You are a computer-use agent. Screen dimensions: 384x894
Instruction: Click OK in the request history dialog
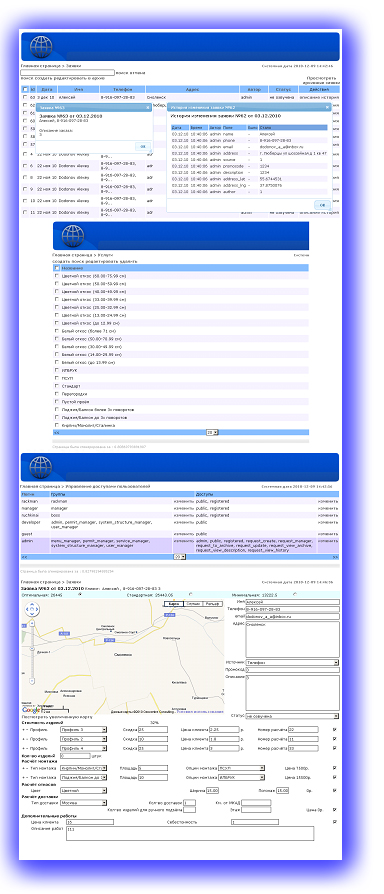tap(322, 205)
